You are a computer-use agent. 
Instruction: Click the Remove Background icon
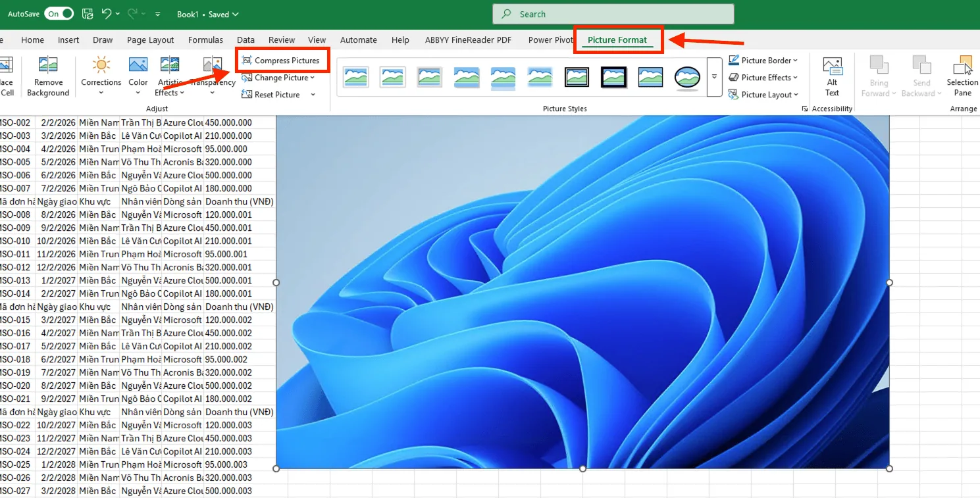(x=47, y=65)
